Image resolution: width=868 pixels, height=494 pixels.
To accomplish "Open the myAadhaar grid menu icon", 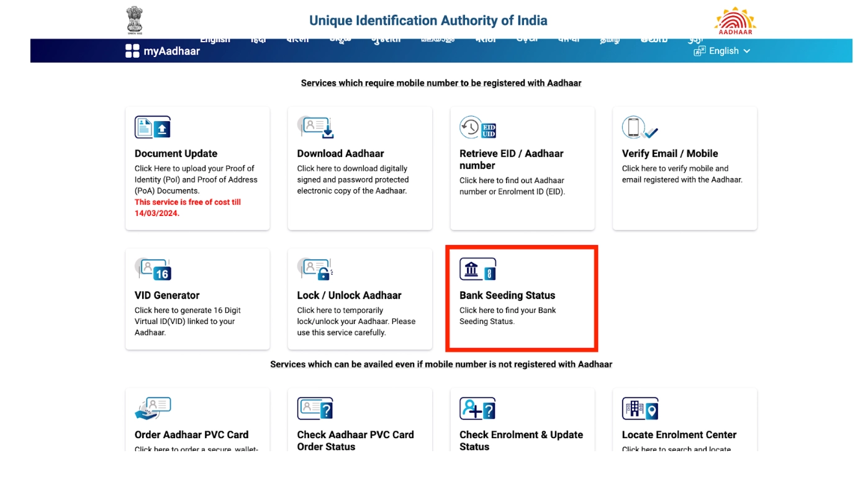I will [x=132, y=51].
